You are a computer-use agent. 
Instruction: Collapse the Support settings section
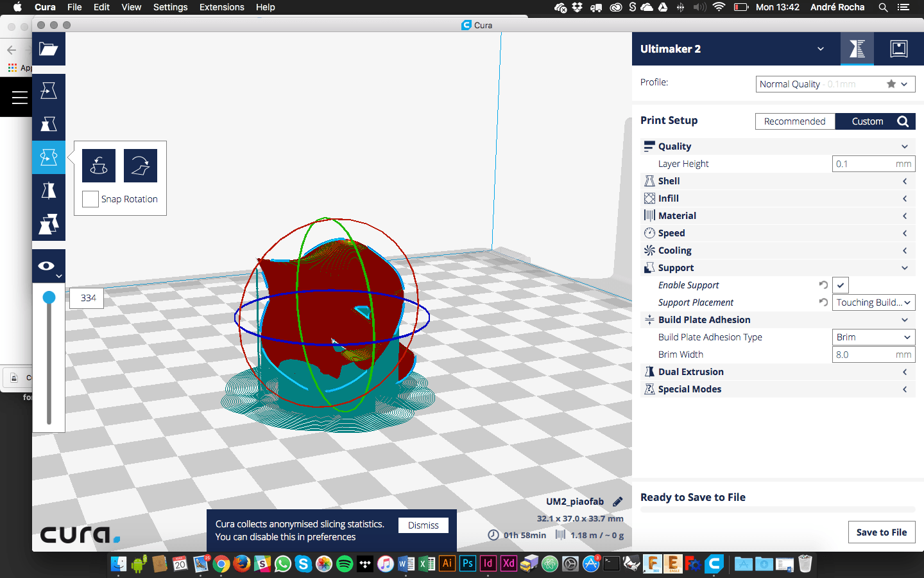tap(778, 268)
